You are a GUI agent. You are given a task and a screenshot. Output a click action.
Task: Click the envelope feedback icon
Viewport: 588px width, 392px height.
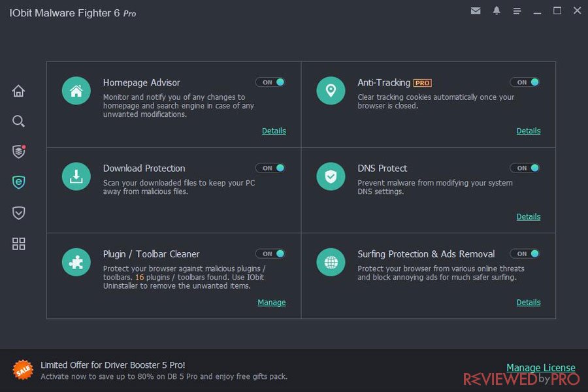click(x=476, y=11)
